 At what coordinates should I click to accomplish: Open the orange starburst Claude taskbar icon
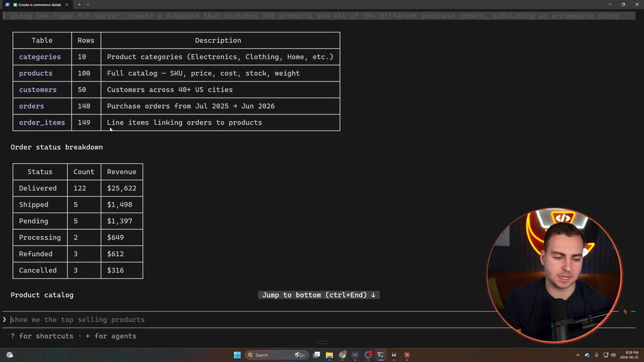(407, 355)
